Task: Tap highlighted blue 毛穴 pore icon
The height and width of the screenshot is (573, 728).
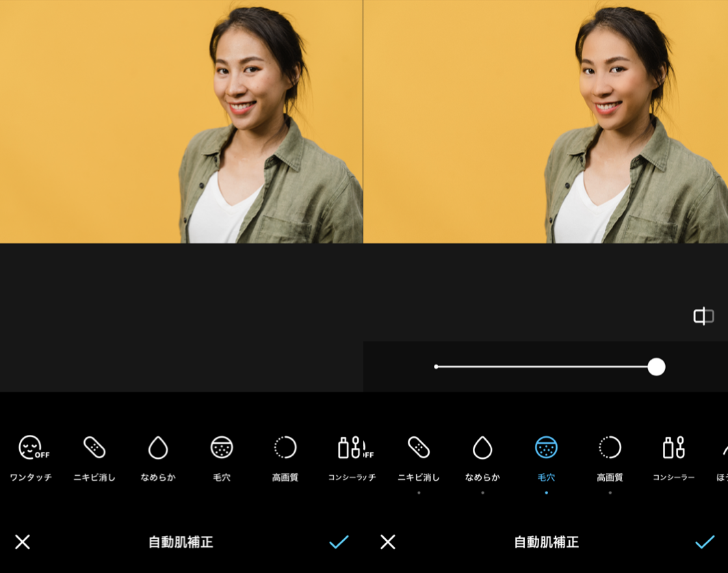Action: point(546,449)
